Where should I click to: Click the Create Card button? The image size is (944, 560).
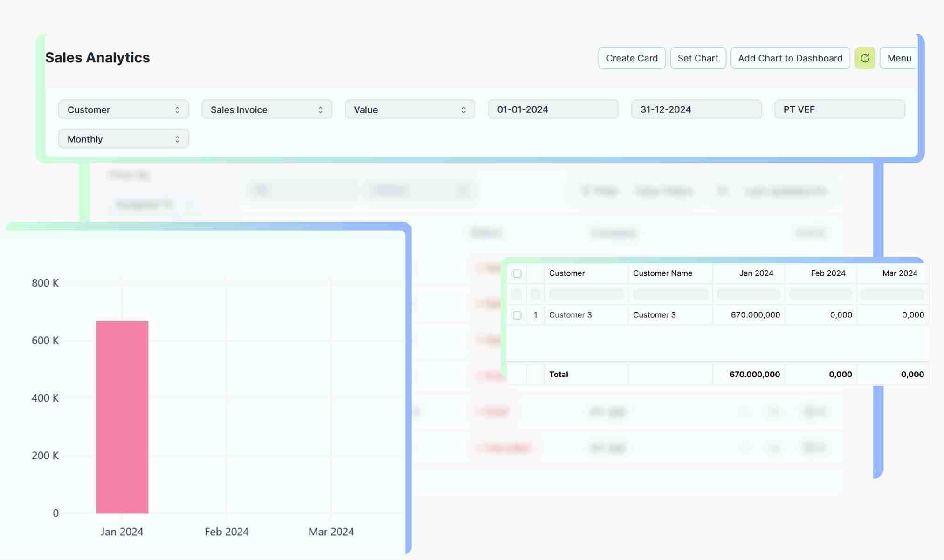coord(631,58)
